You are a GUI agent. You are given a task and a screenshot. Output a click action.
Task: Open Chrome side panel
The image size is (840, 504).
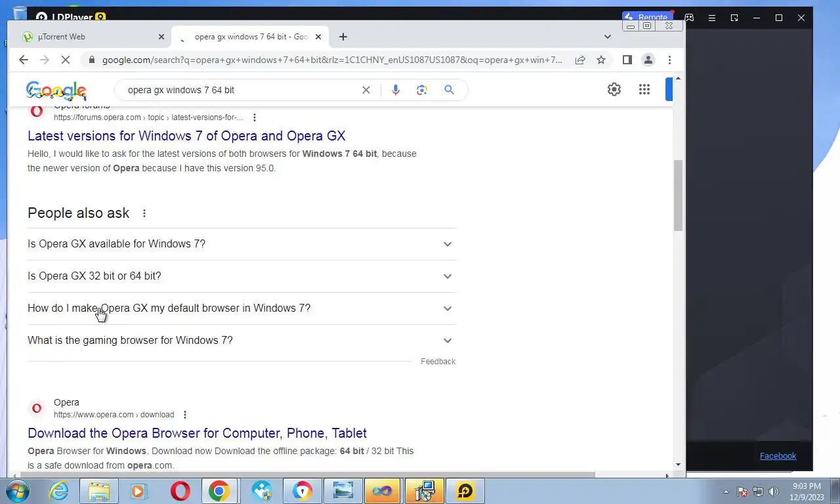(x=627, y=60)
